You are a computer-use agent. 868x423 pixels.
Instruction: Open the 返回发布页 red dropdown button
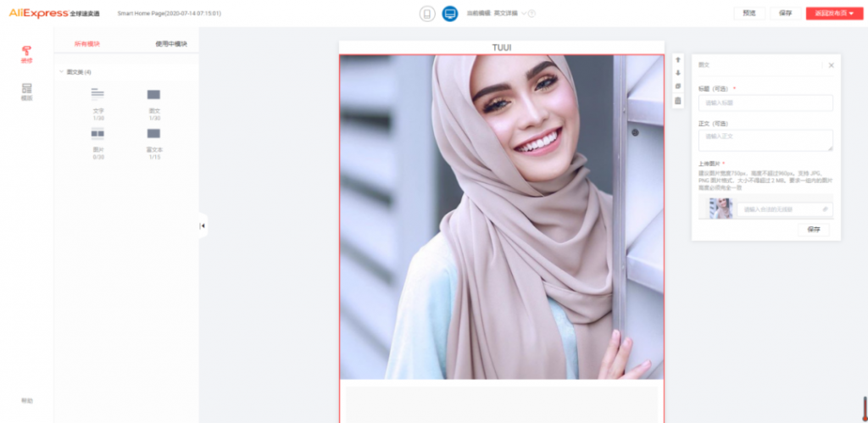(x=834, y=14)
